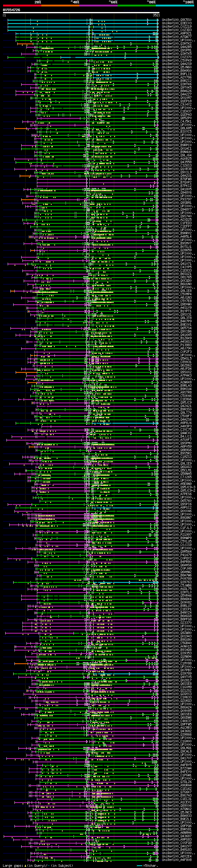
Task: Choose the UniRef100_Q9LIE9 entry
Action: tap(177, 463)
